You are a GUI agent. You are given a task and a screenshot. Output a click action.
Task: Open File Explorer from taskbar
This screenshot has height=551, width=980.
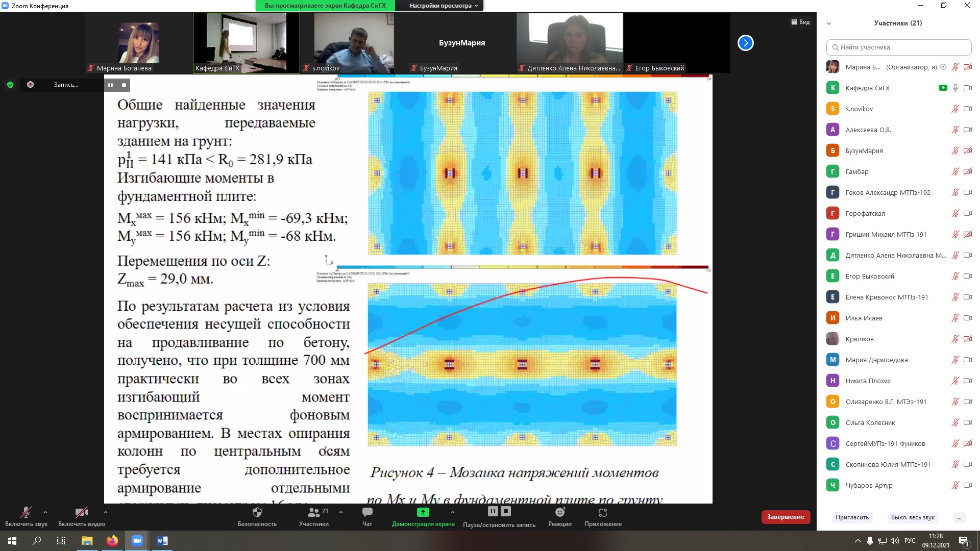pos(87,541)
